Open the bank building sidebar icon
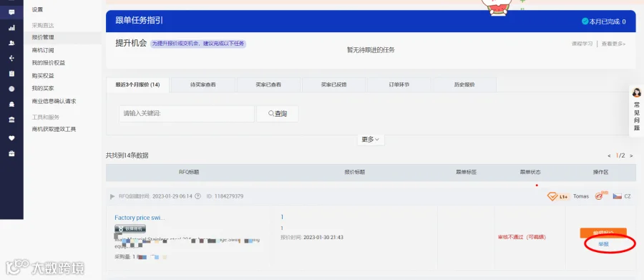The height and width of the screenshot is (280, 644). [11, 120]
